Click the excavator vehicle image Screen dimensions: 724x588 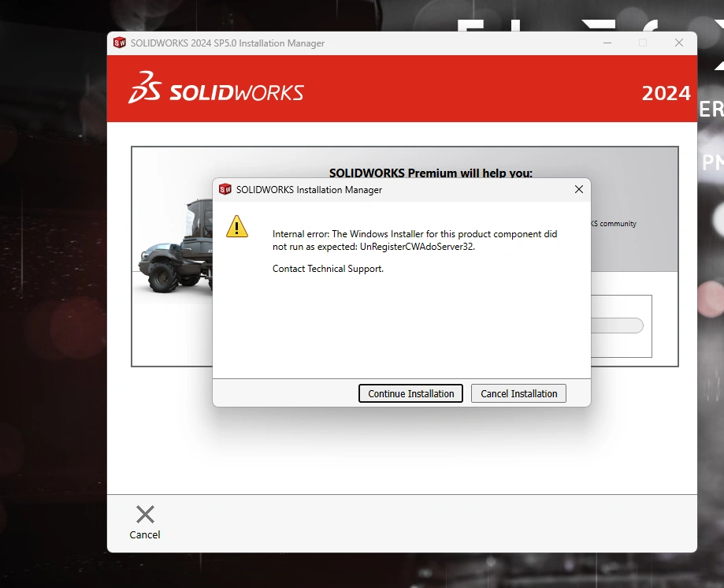click(x=176, y=247)
